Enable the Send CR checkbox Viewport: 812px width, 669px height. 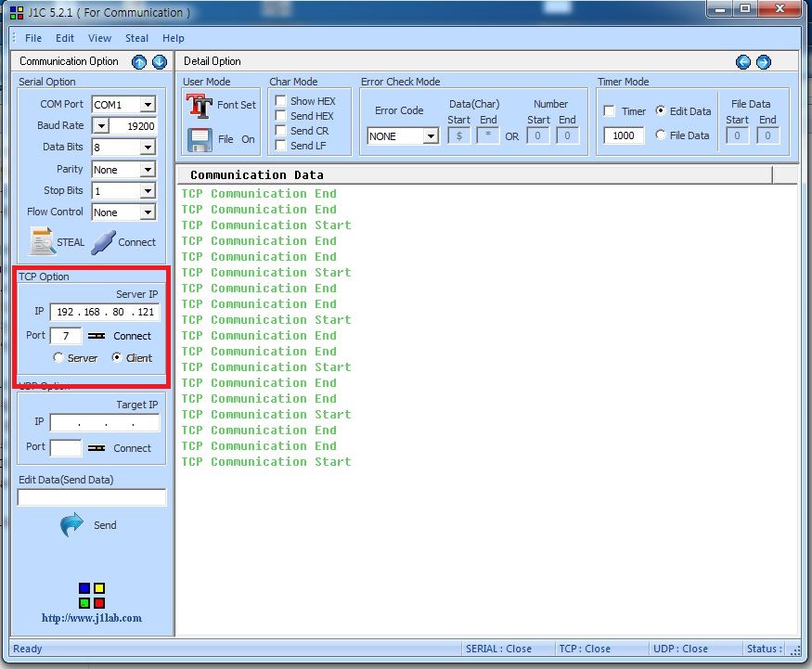click(280, 131)
